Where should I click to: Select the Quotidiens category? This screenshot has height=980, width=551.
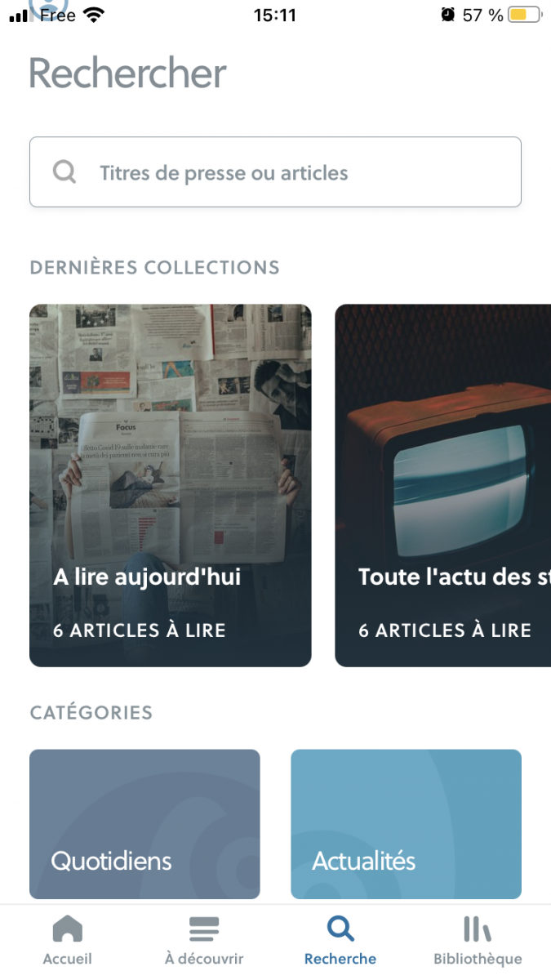[144, 824]
